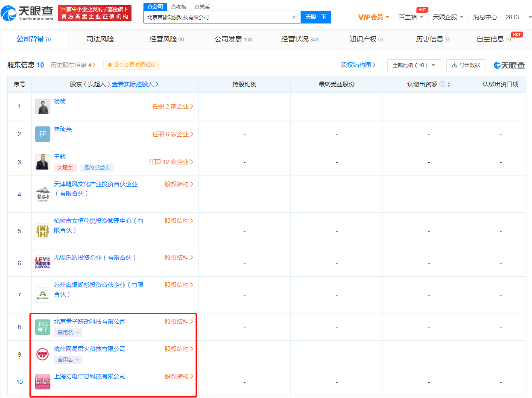
Task: Click the help icon beside 认缴出资额
Action: pyautogui.click(x=442, y=84)
